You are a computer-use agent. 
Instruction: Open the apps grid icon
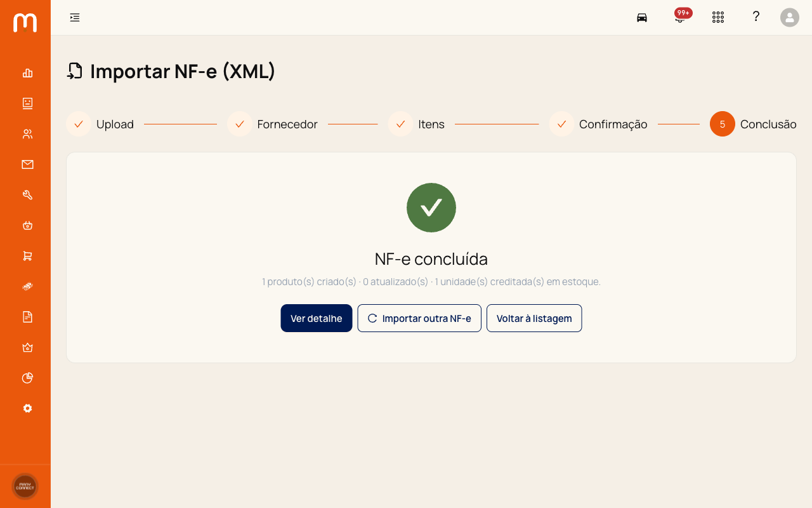click(x=718, y=17)
